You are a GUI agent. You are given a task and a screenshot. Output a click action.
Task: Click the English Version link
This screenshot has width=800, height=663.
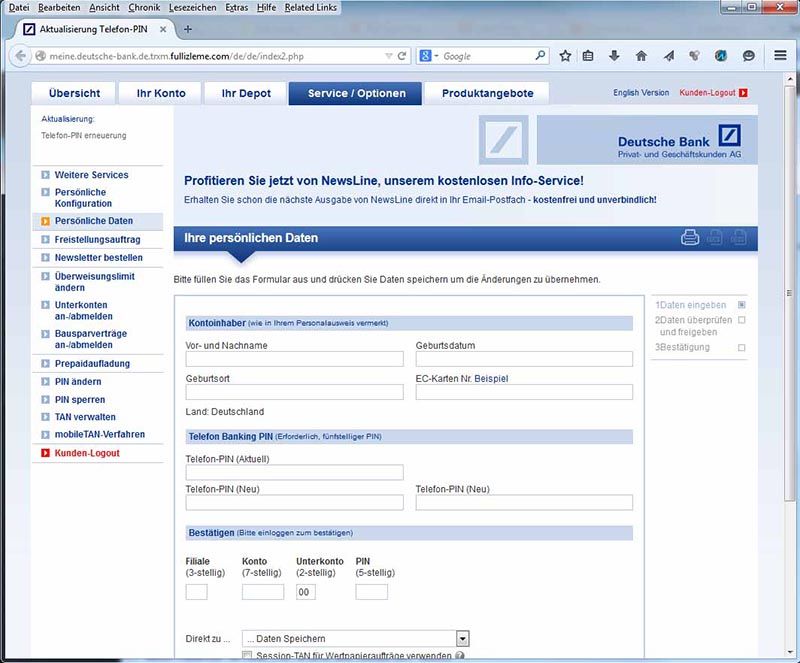tap(641, 93)
